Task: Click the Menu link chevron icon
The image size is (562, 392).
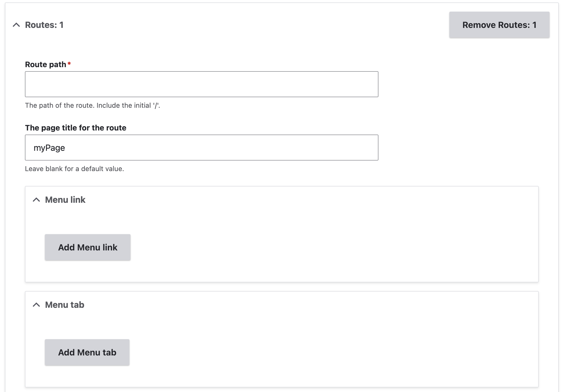Action: (36, 200)
